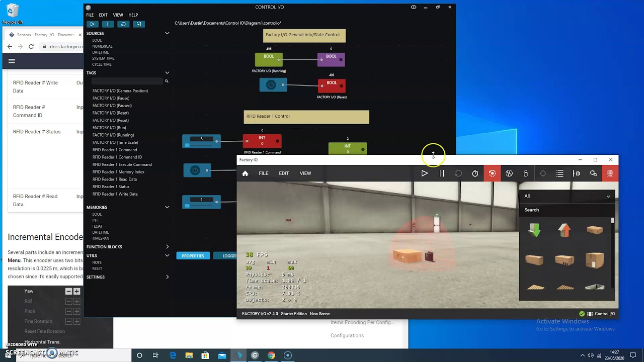Click the magnifier icon beside tags search
The height and width of the screenshot is (362, 644).
click(167, 81)
